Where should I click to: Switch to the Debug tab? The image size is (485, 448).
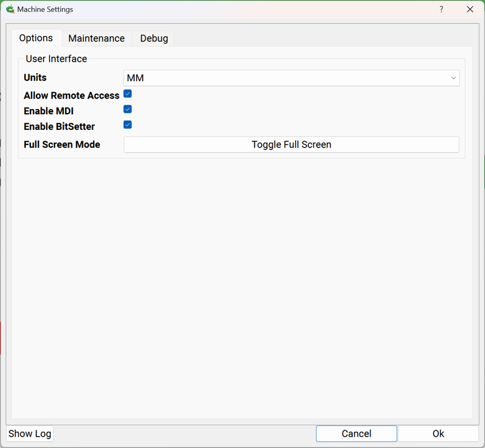154,38
